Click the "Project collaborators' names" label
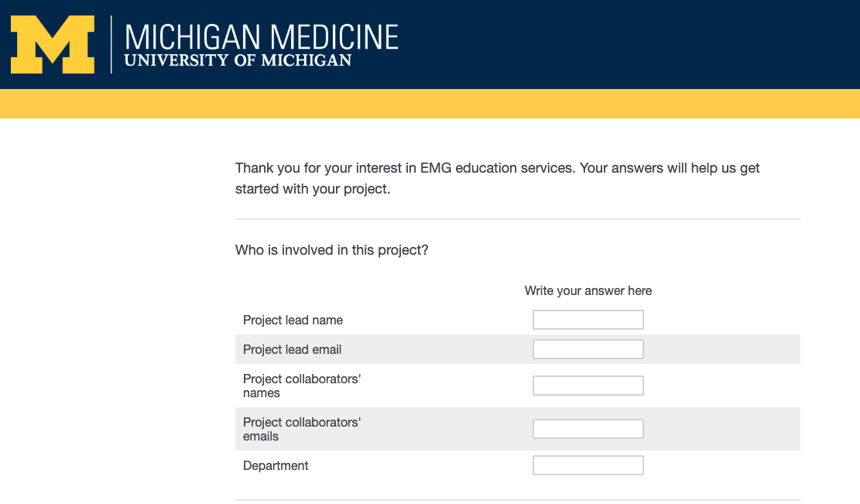Screen dimensions: 860x504 pos(302,386)
